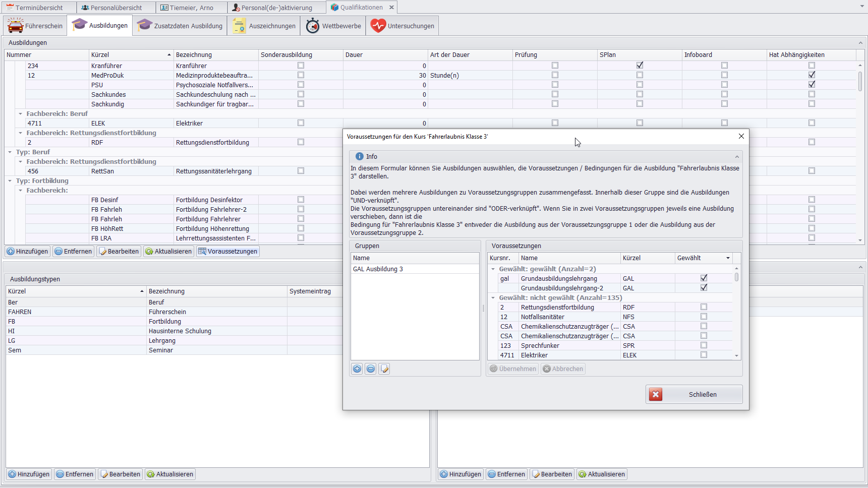This screenshot has height=488, width=868.
Task: Collapse the 'Gewählt: nicht gewählt' group
Action: click(493, 298)
